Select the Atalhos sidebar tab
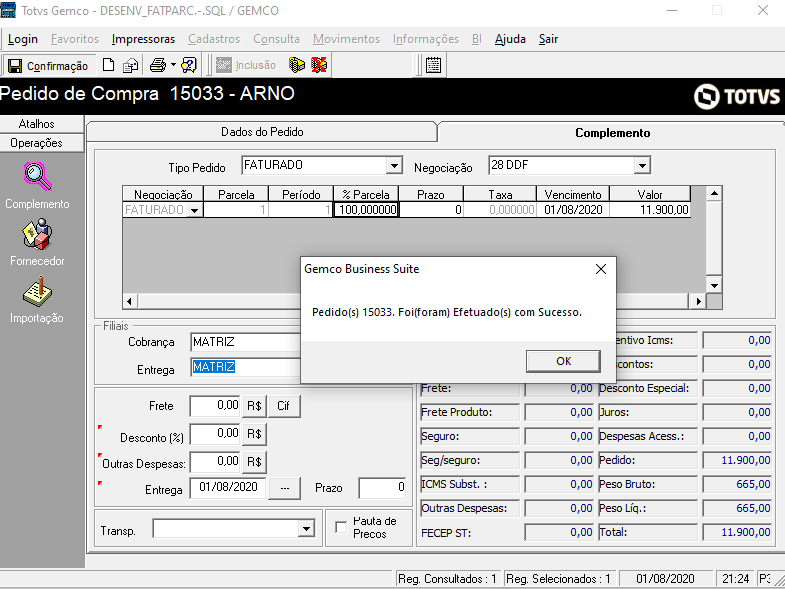785x589 pixels. 37,124
